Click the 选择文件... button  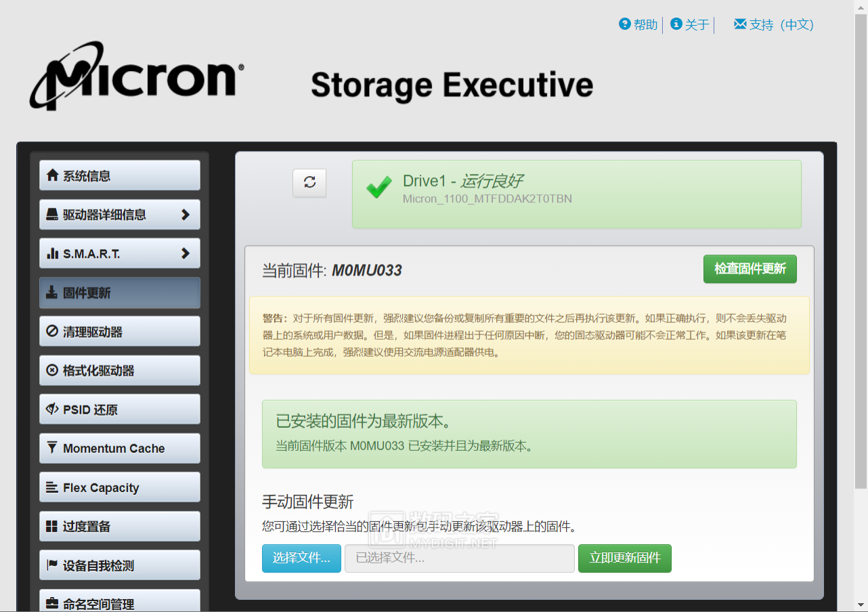click(301, 559)
